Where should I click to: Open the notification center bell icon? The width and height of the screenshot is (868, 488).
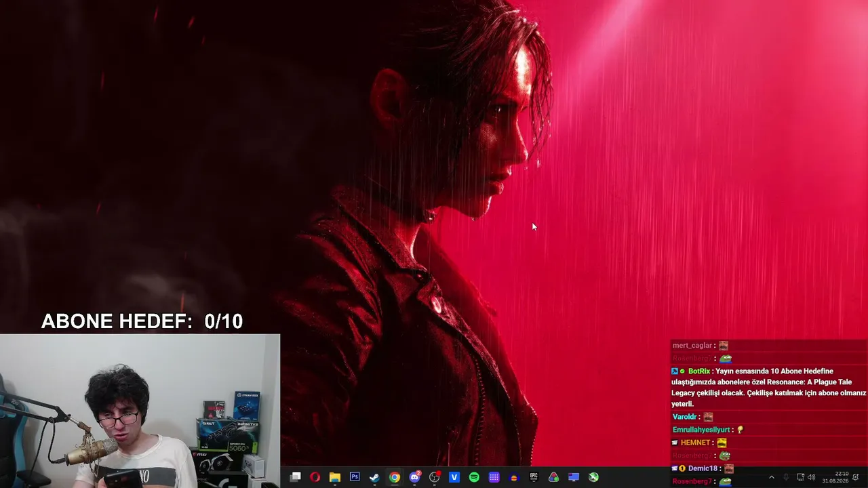856,477
